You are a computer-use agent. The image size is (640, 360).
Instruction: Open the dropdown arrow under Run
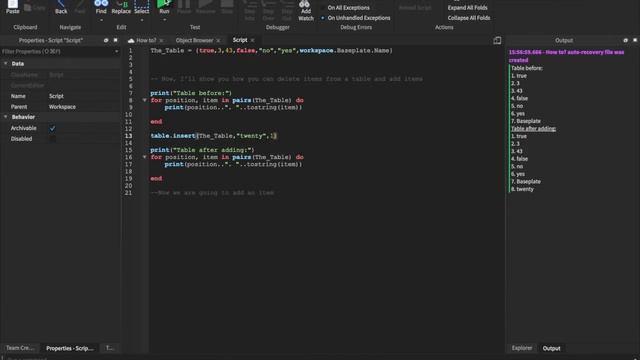tap(164, 20)
